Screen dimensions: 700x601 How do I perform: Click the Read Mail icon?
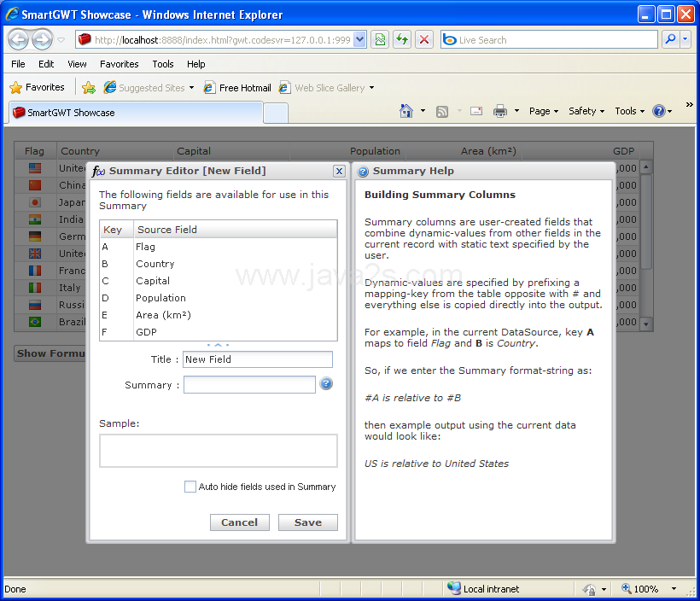click(x=476, y=111)
